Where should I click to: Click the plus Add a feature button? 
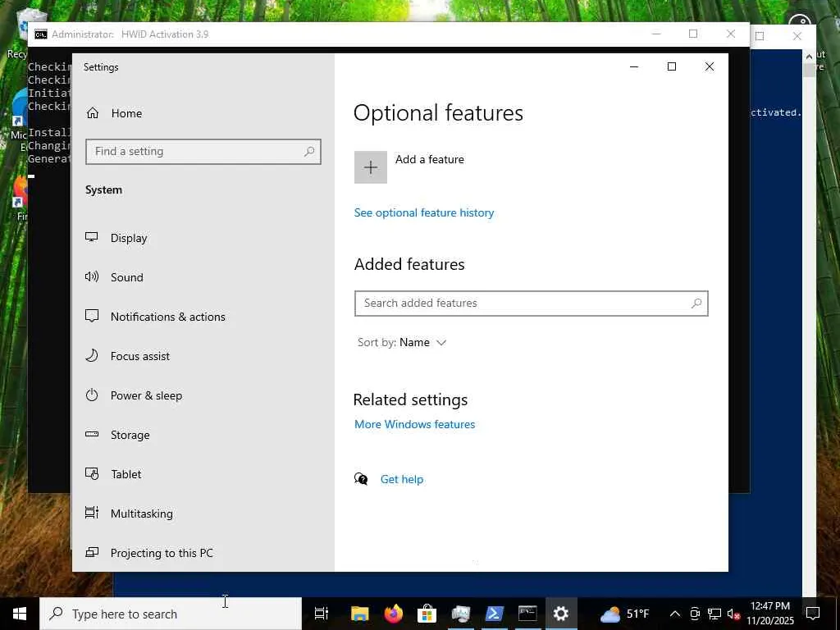371,167
